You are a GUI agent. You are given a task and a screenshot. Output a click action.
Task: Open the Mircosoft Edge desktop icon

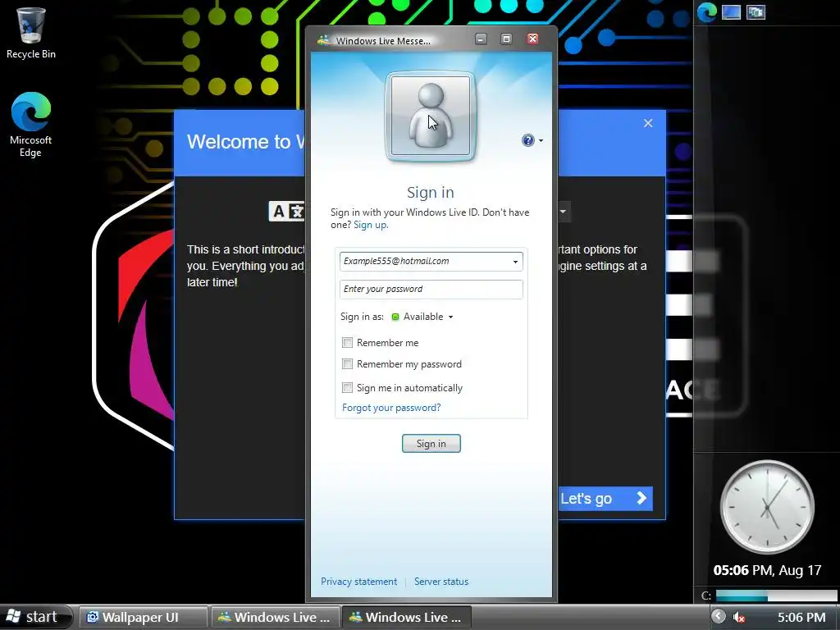(x=31, y=125)
